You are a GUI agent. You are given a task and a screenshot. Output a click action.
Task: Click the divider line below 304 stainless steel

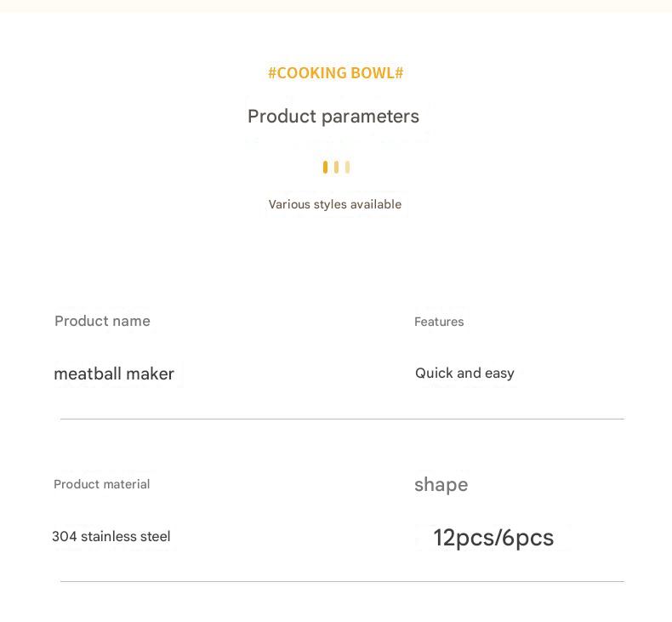342,581
